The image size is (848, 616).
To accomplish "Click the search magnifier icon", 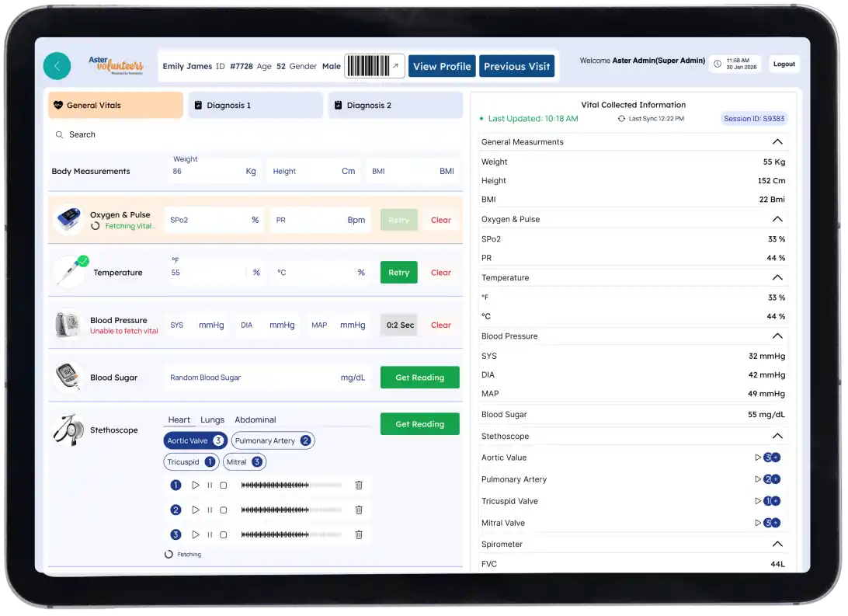I will [59, 134].
